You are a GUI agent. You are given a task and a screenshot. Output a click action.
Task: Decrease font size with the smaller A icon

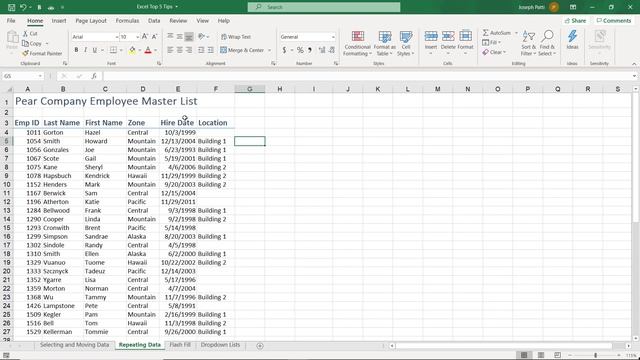pos(154,37)
